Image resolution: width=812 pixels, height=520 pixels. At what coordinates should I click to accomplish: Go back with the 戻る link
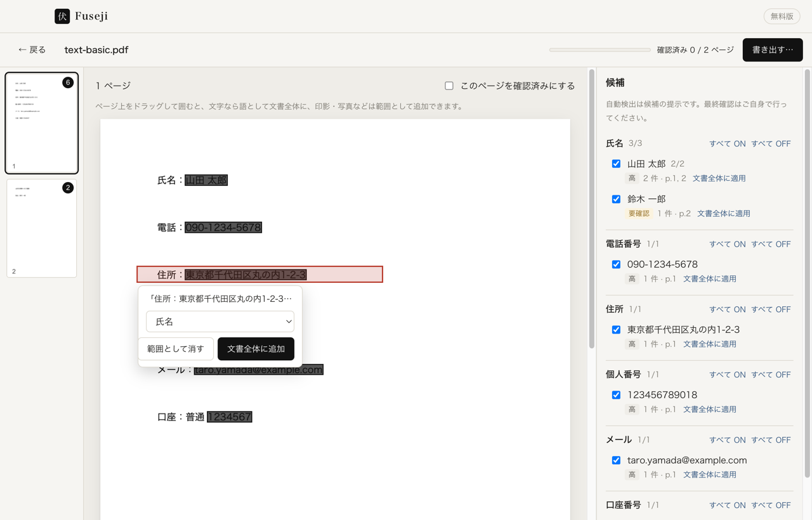point(32,49)
